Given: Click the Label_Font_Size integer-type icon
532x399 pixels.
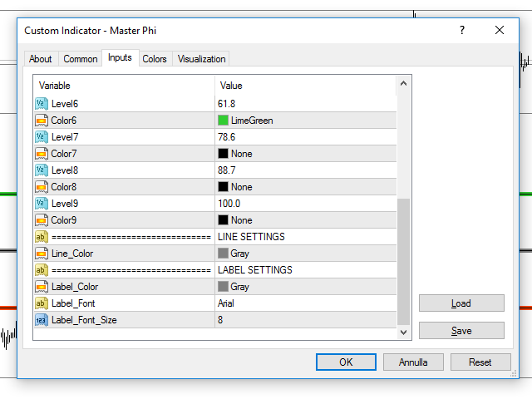Looking at the screenshot, I should coord(42,320).
